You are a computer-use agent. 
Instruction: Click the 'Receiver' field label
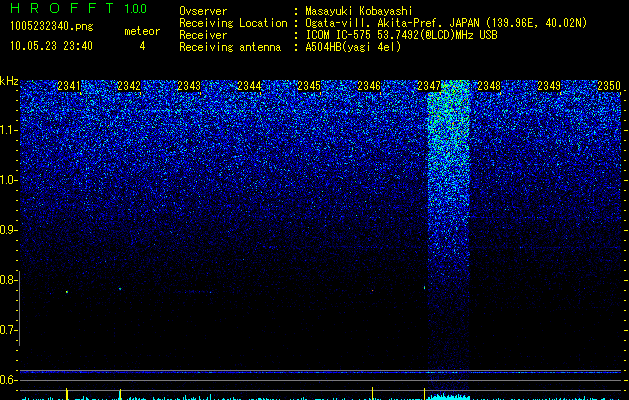203,35
